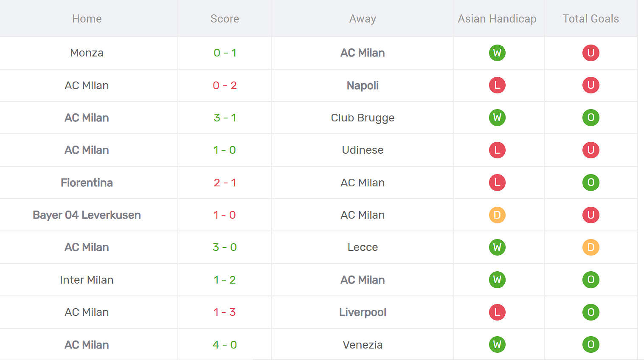Click the U goals badge for Leverkusen match

point(591,215)
